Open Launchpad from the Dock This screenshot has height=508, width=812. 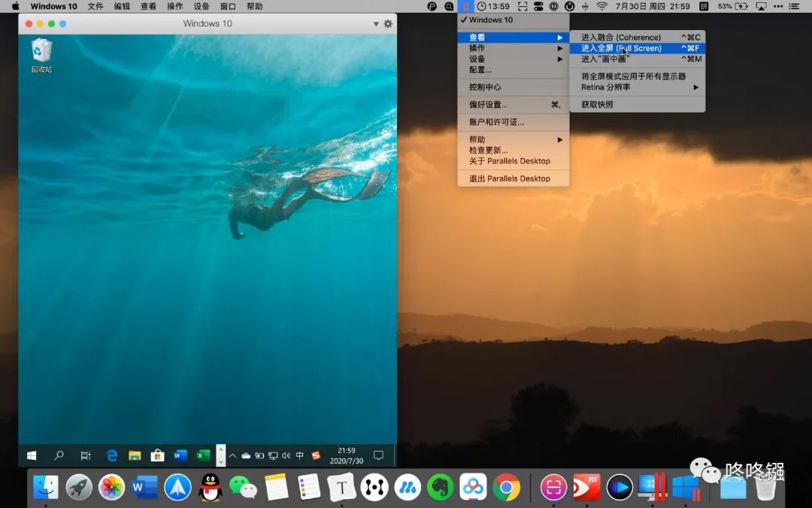[x=79, y=487]
